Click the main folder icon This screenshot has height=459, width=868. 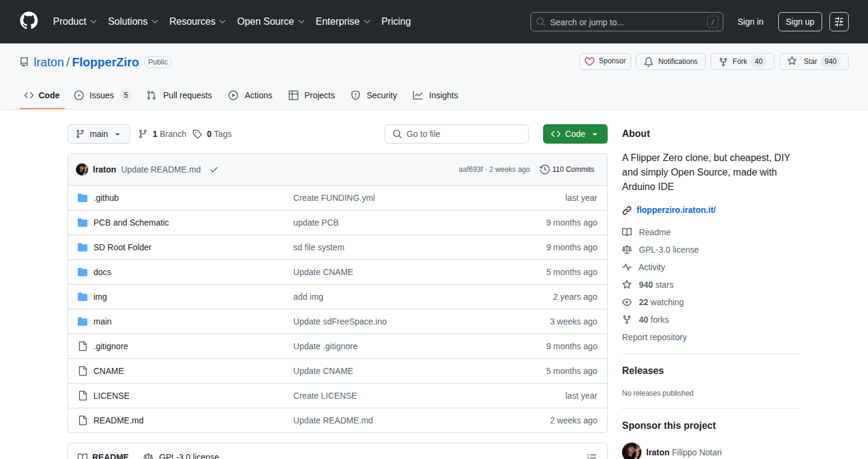click(x=83, y=321)
